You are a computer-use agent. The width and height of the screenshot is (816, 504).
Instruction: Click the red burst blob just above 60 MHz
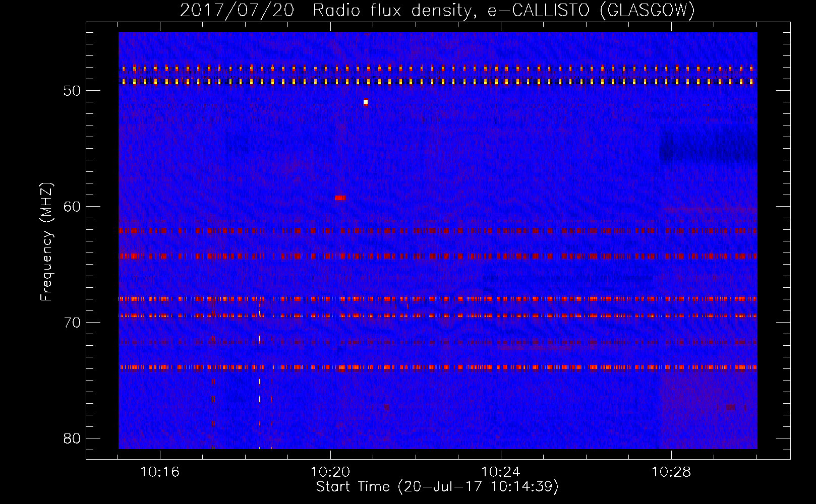click(340, 198)
